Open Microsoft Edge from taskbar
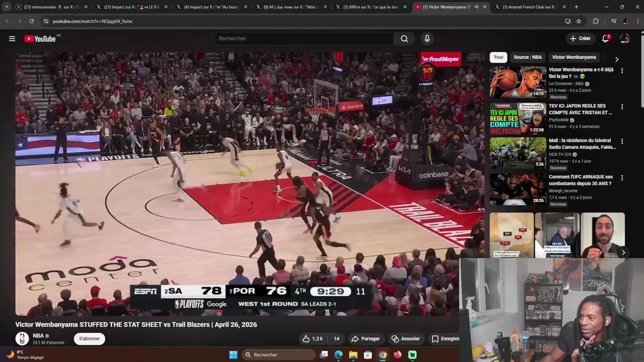Image resolution: width=644 pixels, height=362 pixels. [339, 355]
